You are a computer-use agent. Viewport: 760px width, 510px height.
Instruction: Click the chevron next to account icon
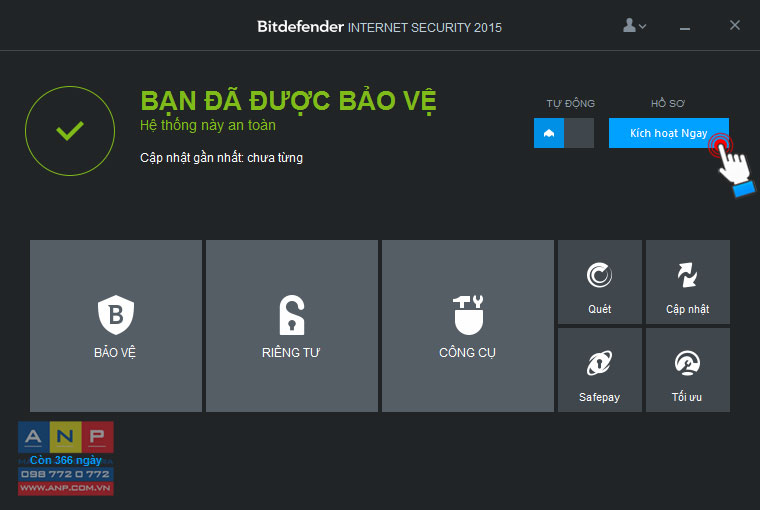(643, 26)
